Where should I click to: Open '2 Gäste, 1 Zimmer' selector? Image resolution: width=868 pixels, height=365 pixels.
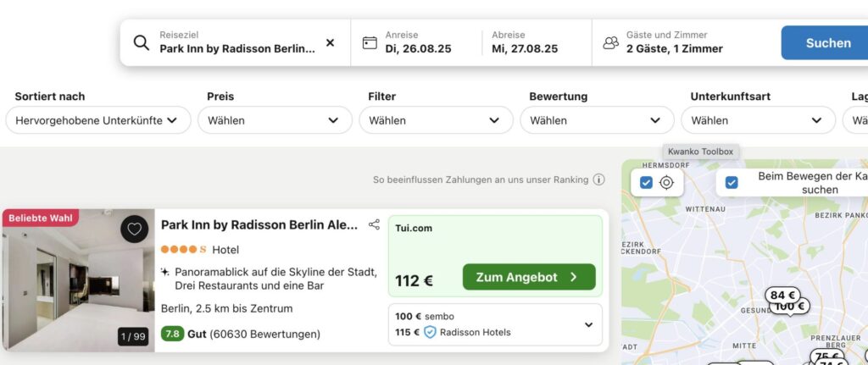click(674, 48)
